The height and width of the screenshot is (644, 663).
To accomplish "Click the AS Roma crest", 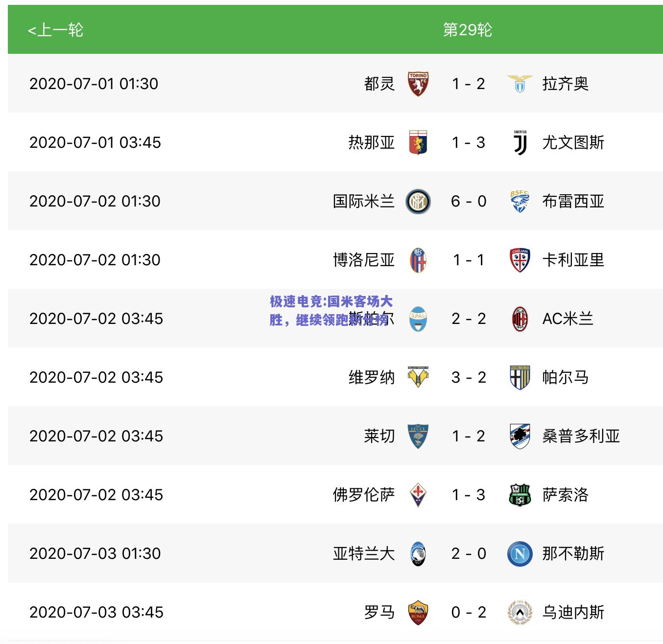I will (x=418, y=612).
